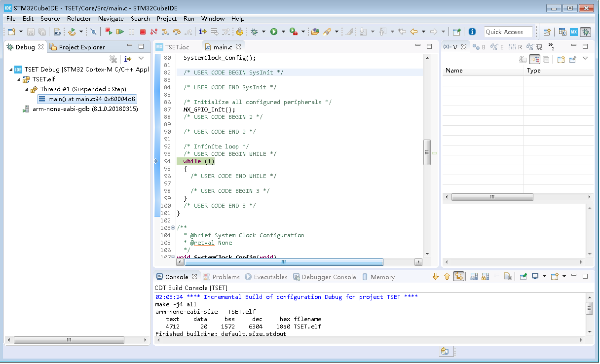The height and width of the screenshot is (364, 600).
Task: Toggle Show Logical Structure in Variables view
Action: pos(534,59)
